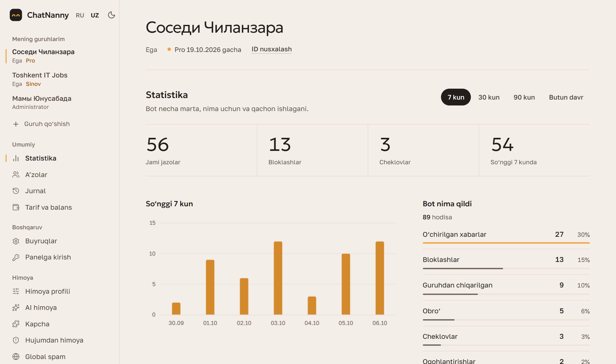Switch interface language to RU
616x364 pixels.
80,15
